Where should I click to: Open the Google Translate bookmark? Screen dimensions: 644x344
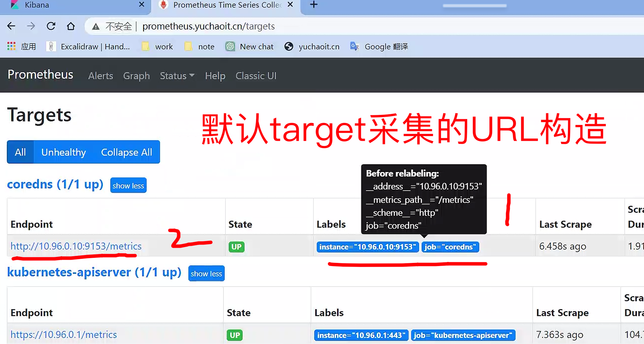click(x=379, y=47)
